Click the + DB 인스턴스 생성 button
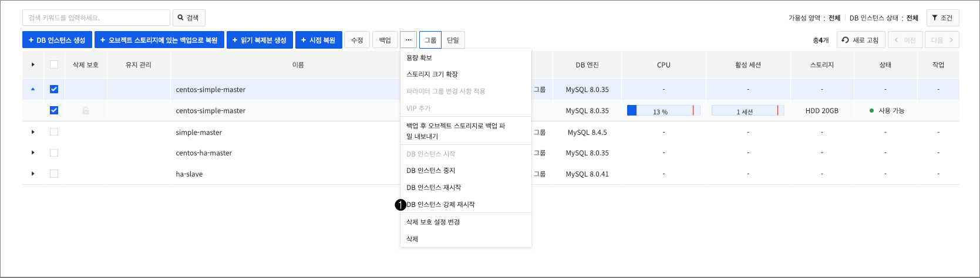Screen dimensions: 980x278 [x=57, y=40]
